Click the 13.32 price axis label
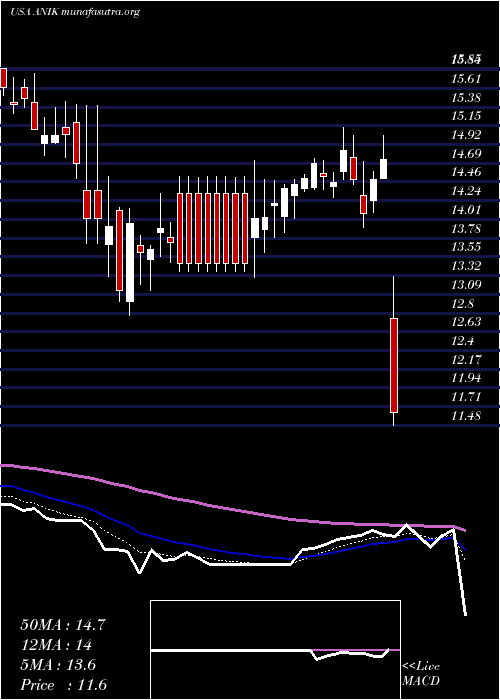 (466, 266)
